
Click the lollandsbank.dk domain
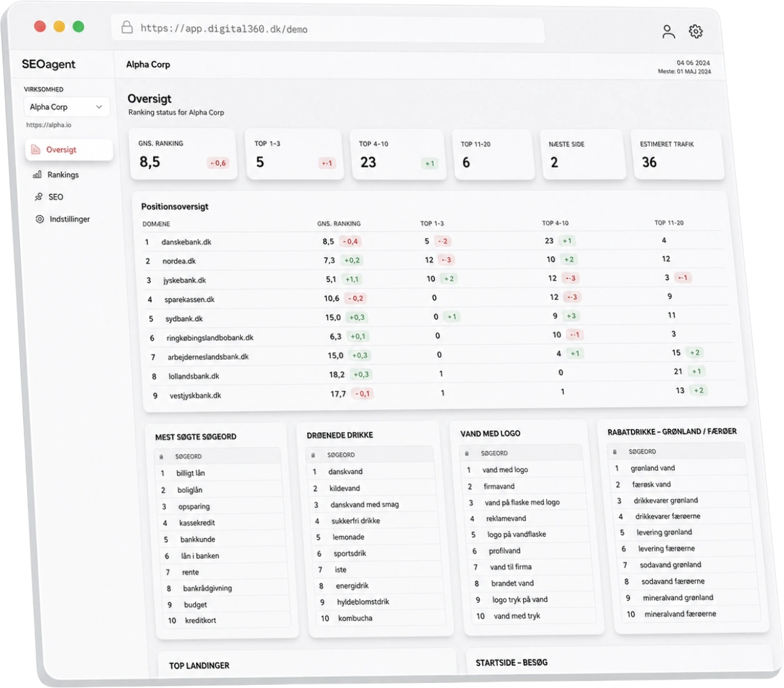point(194,377)
